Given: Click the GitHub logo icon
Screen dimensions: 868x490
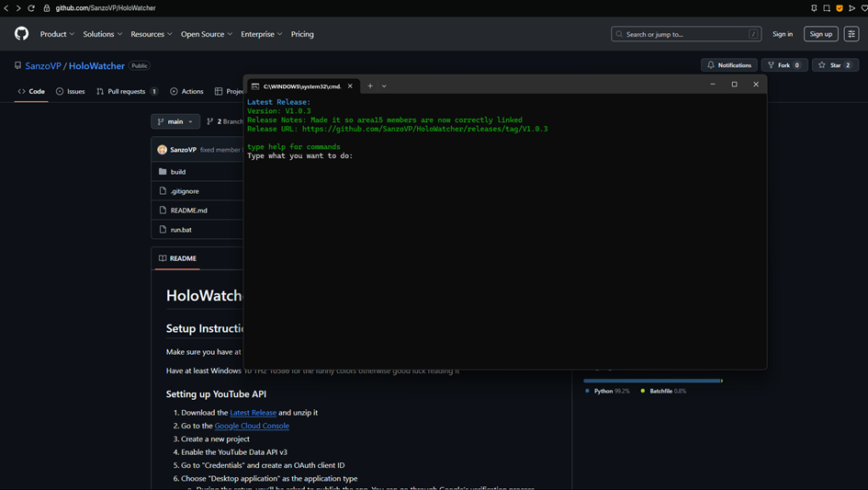Looking at the screenshot, I should [x=21, y=34].
